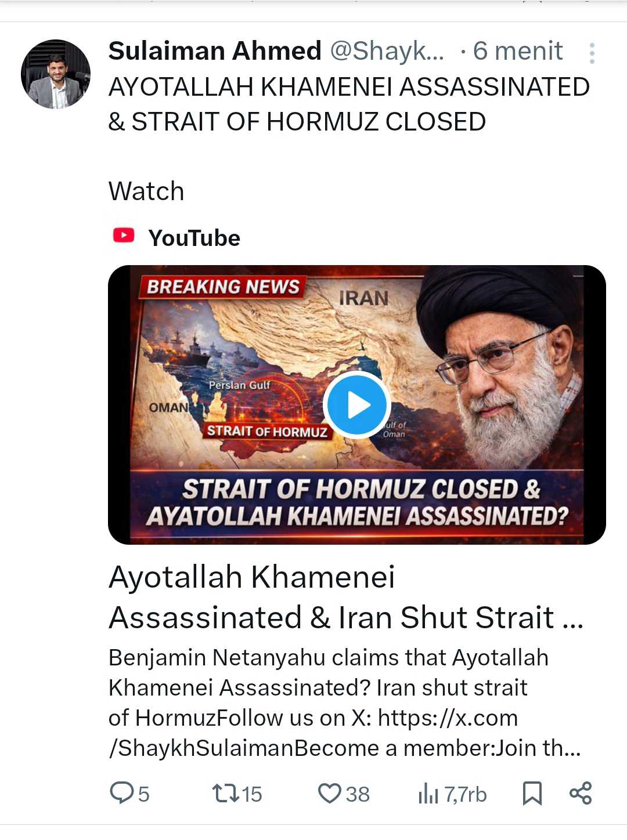627x840 pixels.
Task: Select the tweet text AYOTALLAH KHAMENEI ASSASSINATED
Action: tap(349, 87)
